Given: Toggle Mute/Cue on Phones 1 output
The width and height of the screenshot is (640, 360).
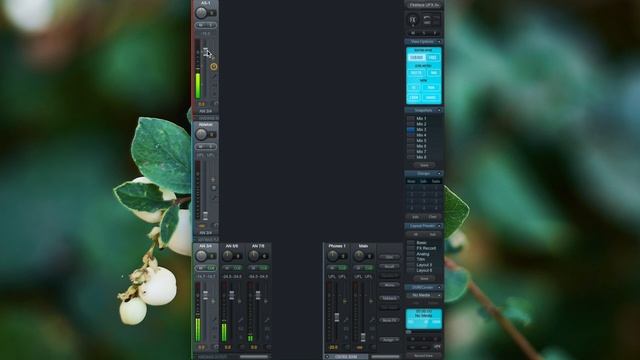Looking at the screenshot, I should pyautogui.click(x=337, y=268).
